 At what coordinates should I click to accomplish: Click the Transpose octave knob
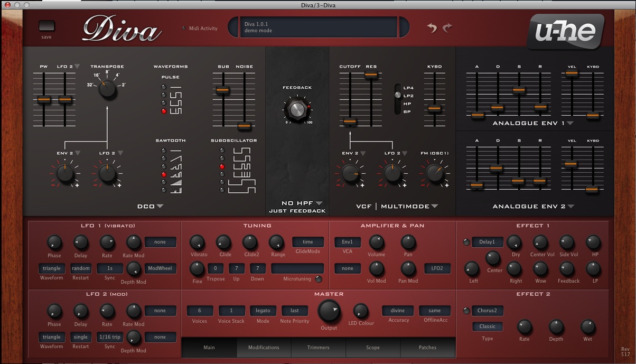point(107,89)
